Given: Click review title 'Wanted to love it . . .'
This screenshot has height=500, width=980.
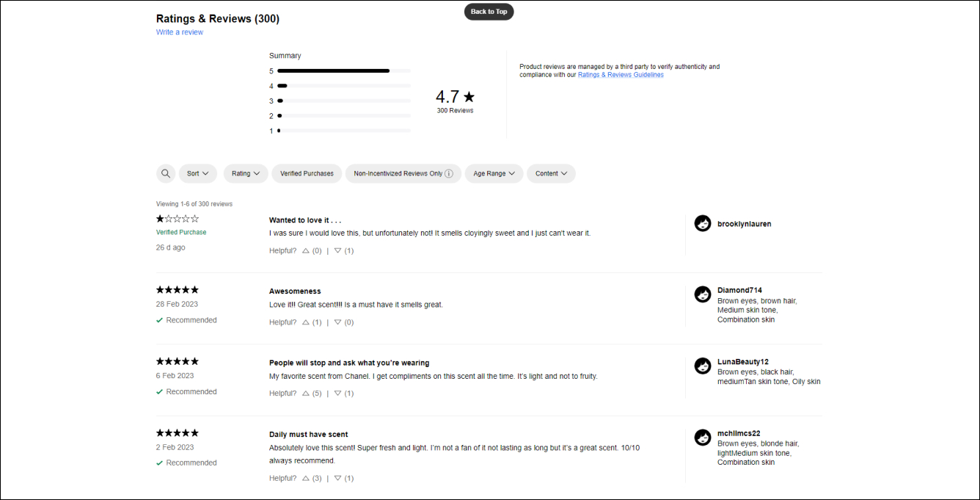Looking at the screenshot, I should 305,220.
